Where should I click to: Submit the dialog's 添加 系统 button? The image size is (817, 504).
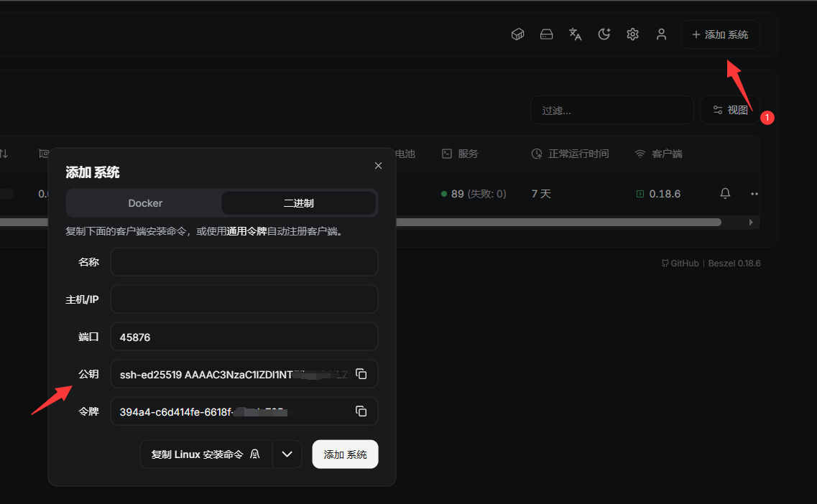pyautogui.click(x=345, y=454)
